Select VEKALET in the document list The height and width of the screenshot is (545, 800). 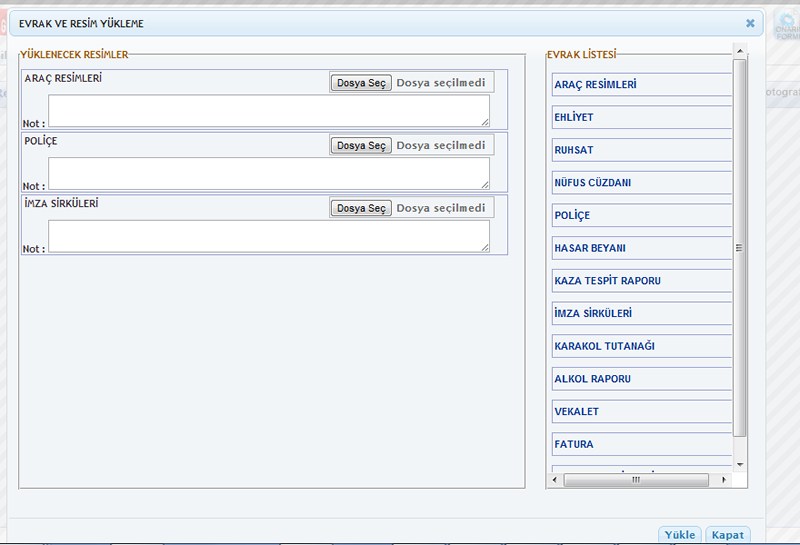coord(642,411)
